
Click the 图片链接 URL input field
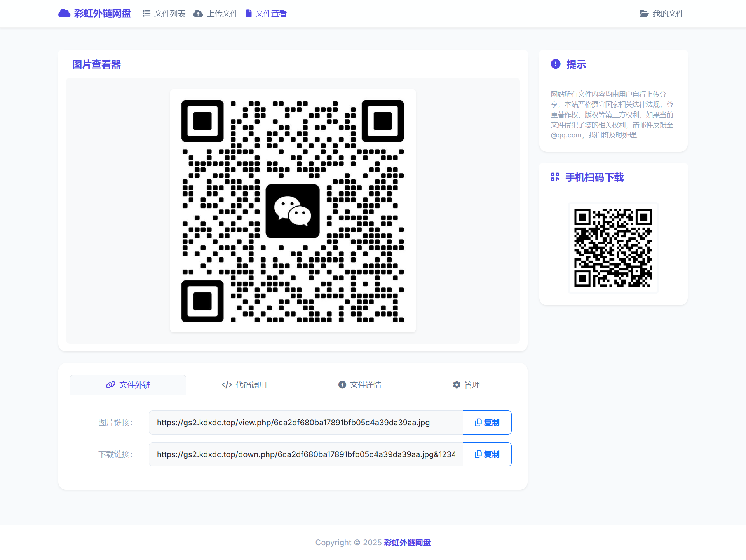pos(305,423)
